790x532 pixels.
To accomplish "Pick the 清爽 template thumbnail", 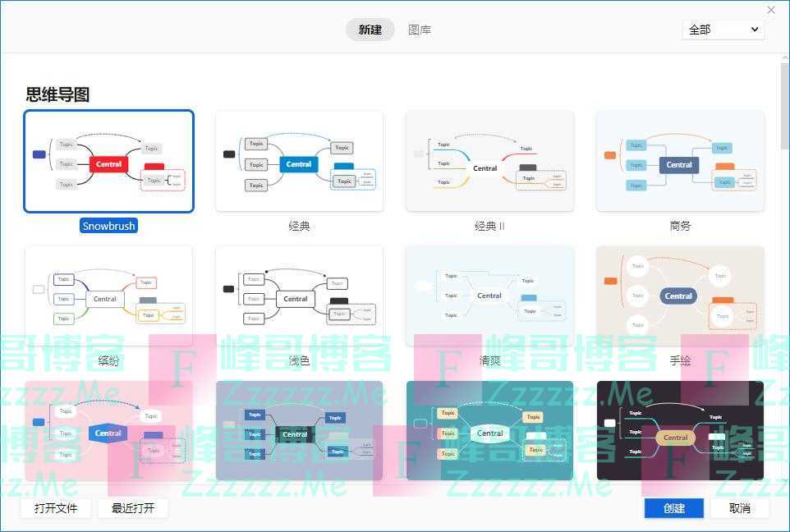I will click(489, 296).
